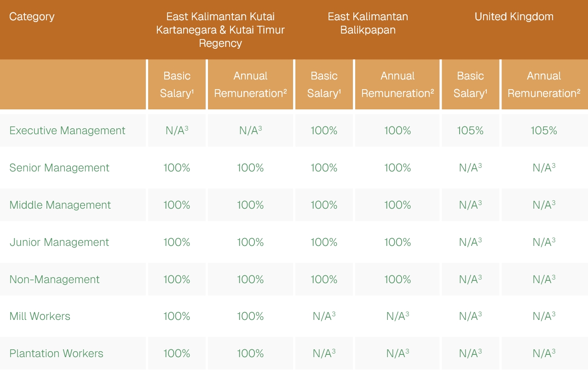Click Non-Management 100% Balikpapan Basic Salary cell
Viewport: 588px width, 370px height.
[324, 279]
